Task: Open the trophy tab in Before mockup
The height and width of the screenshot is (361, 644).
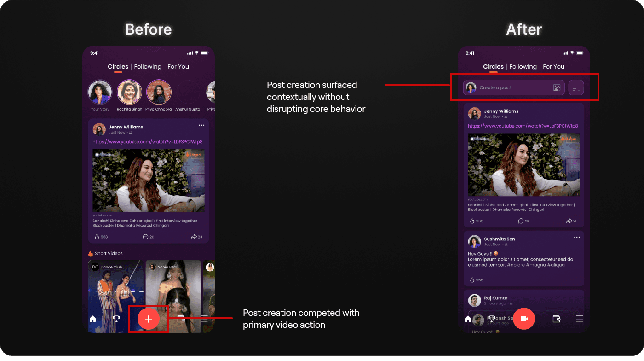Action: (116, 319)
